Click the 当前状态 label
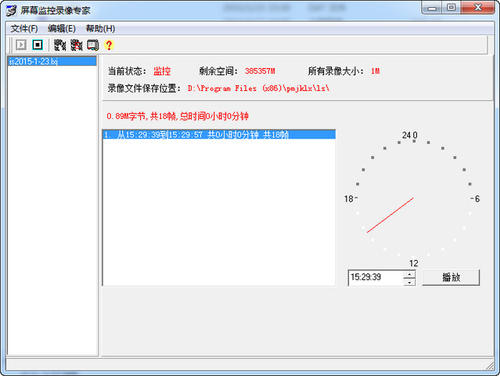This screenshot has height=376, width=500. click(127, 71)
